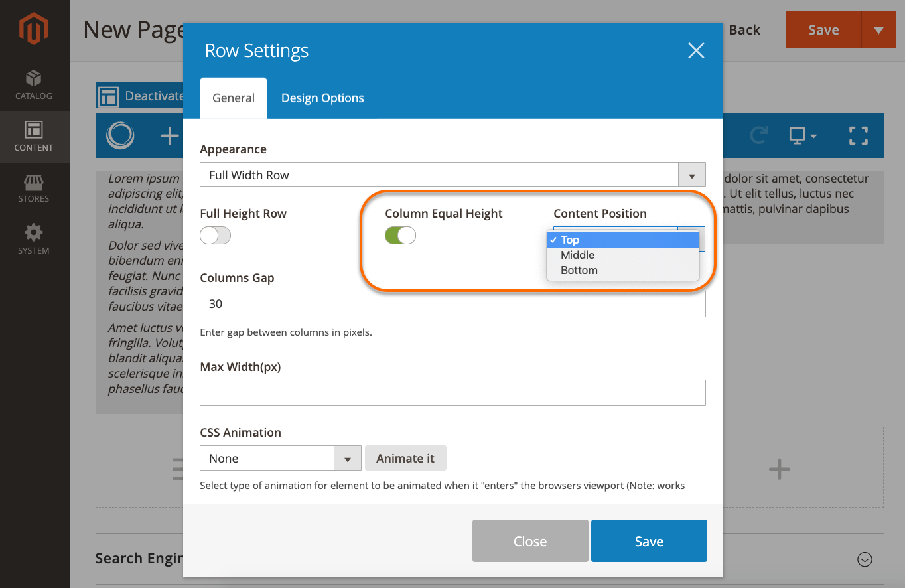The width and height of the screenshot is (905, 588).
Task: Click the fullscreen toggle icon in builder toolbar
Action: tap(859, 136)
